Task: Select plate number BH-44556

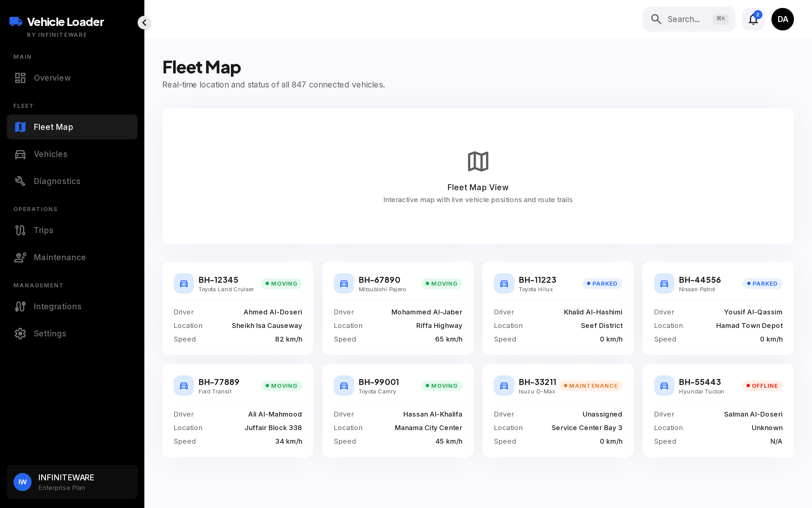Action: pyautogui.click(x=700, y=280)
